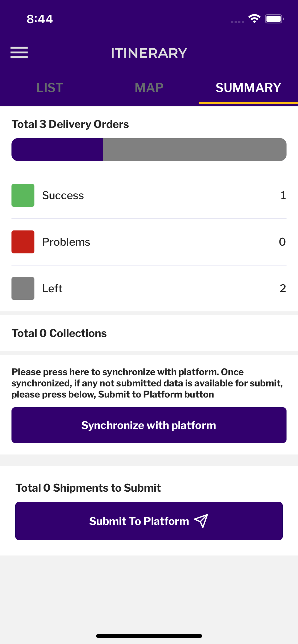Tap the Problems count row
The image size is (298, 644).
click(149, 242)
